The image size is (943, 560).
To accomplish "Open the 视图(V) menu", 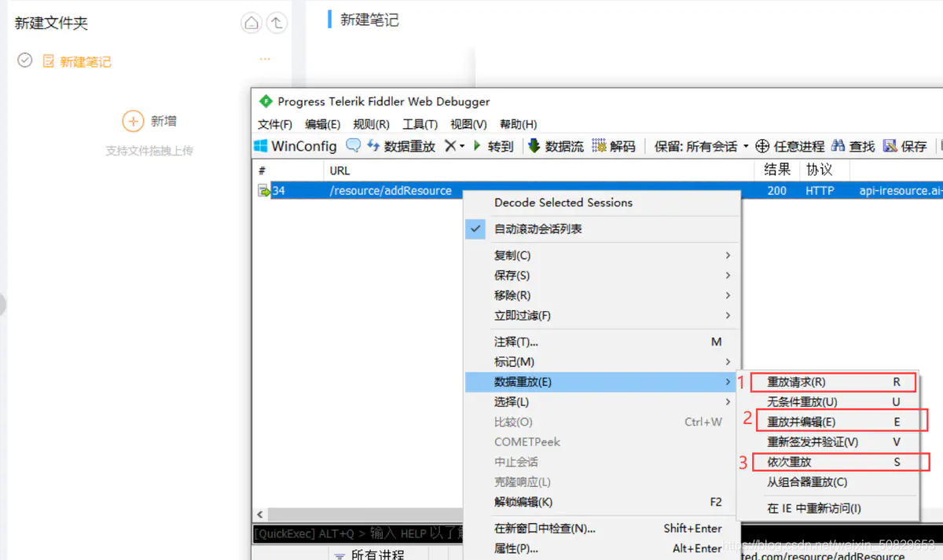I will pyautogui.click(x=468, y=124).
